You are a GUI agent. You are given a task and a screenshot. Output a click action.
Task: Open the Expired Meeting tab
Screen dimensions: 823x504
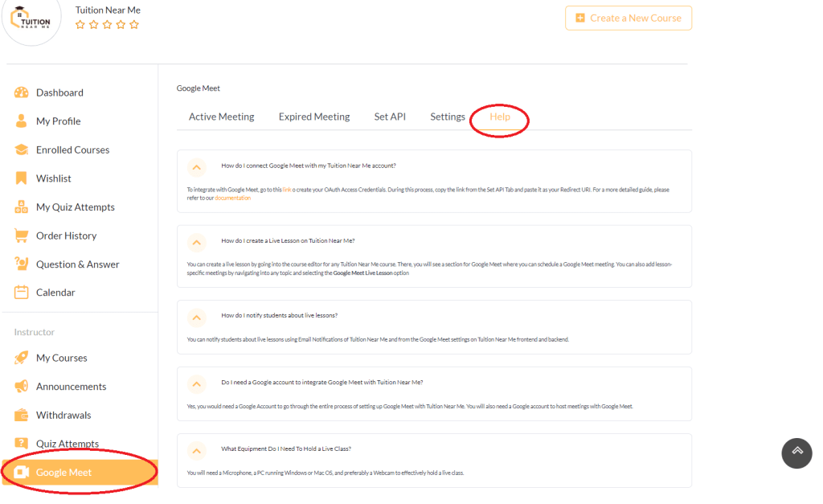314,117
